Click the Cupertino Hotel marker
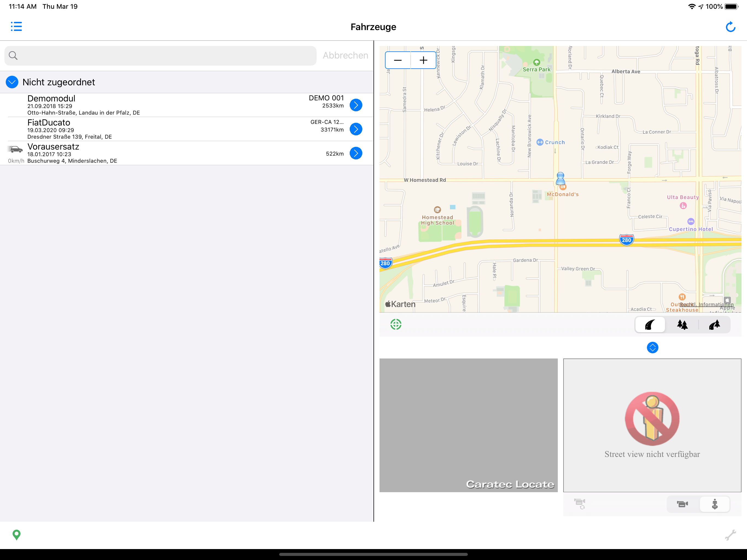747x560 pixels. pyautogui.click(x=691, y=221)
